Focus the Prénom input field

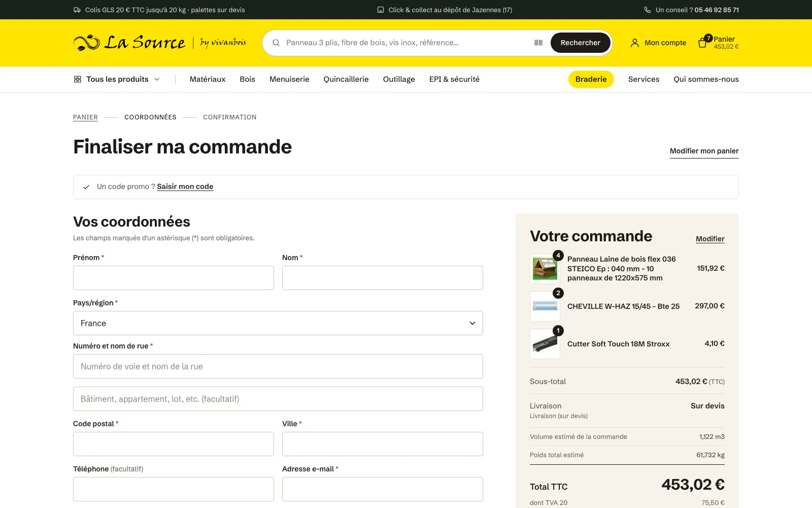174,278
